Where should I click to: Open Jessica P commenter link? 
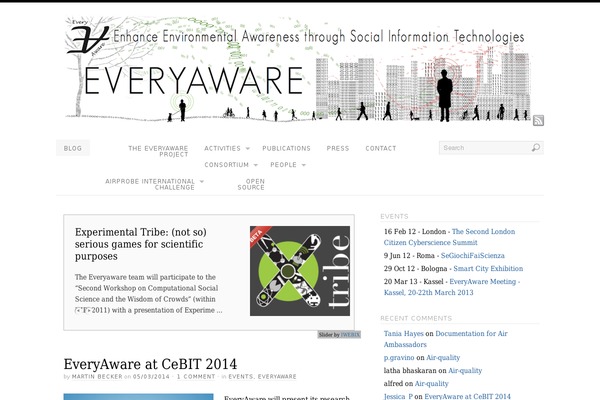(x=398, y=396)
